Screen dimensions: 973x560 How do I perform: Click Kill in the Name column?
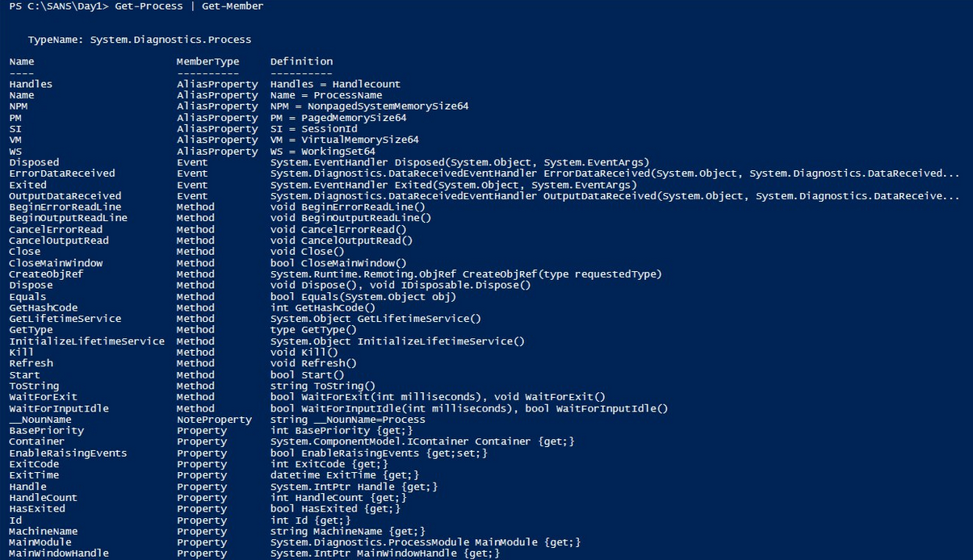(22, 353)
